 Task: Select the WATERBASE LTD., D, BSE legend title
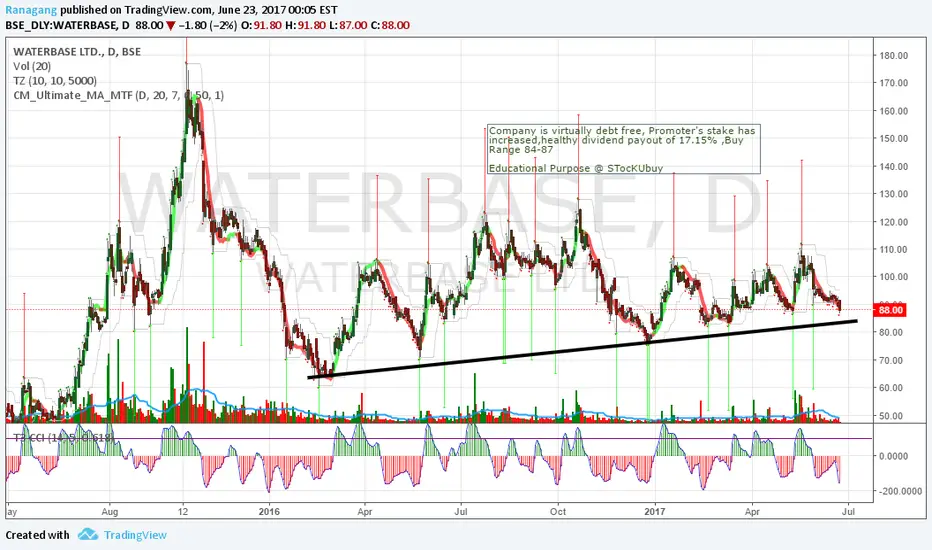[x=77, y=52]
